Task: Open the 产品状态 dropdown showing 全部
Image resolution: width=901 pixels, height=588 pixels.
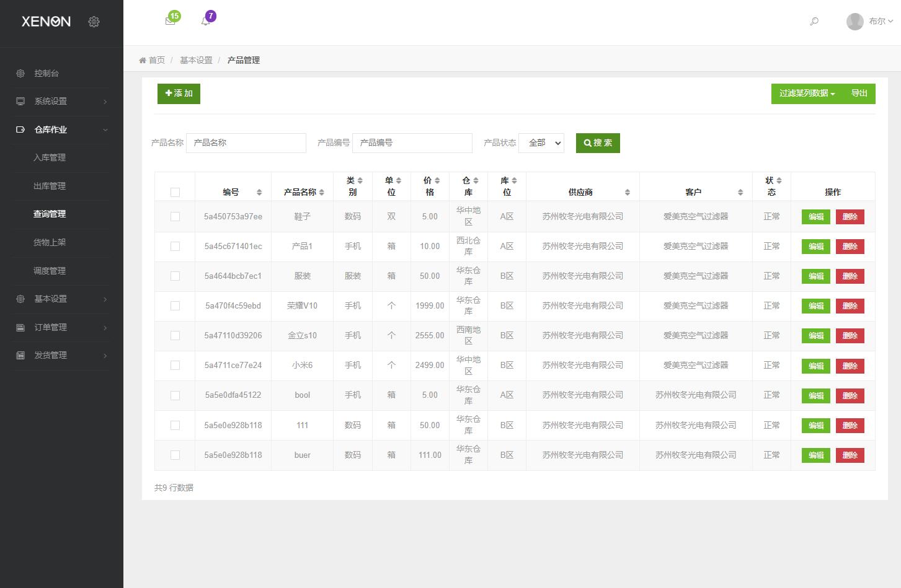Action: pyautogui.click(x=541, y=143)
